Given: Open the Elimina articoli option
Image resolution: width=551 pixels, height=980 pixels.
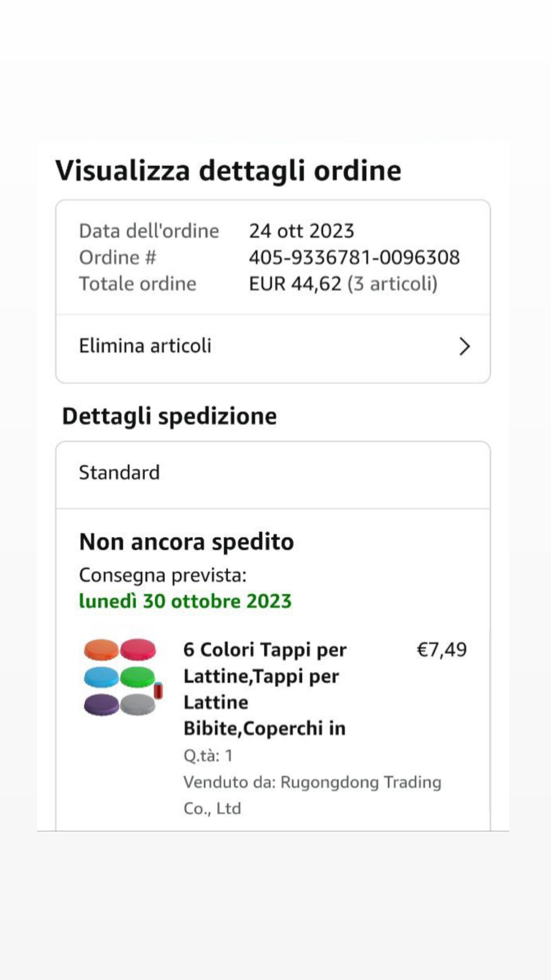Looking at the screenshot, I should 145,346.
